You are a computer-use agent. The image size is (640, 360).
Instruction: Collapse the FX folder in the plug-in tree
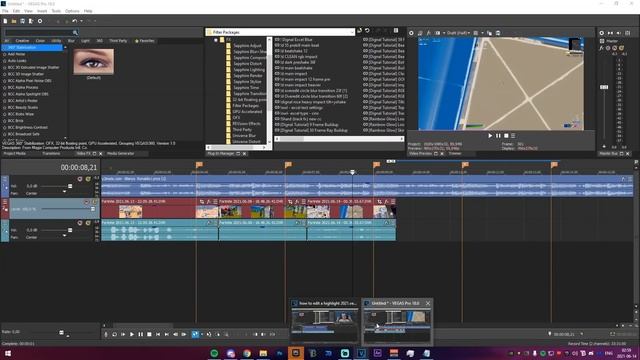pos(216,40)
